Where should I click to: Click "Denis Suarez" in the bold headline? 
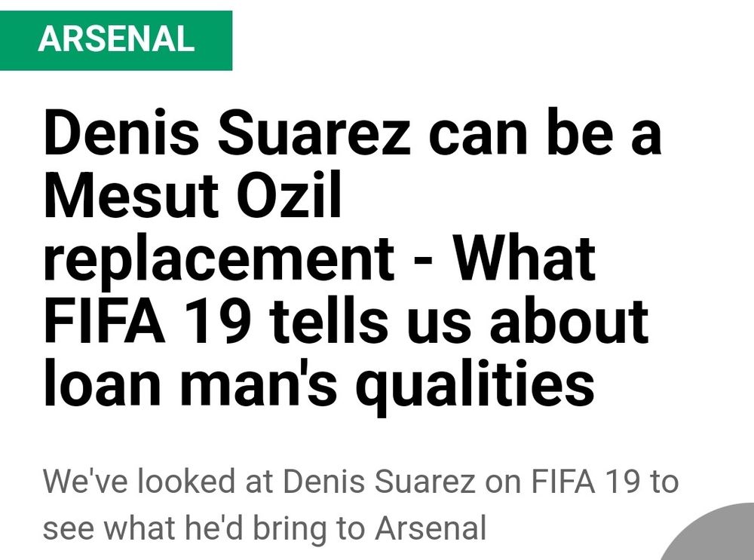click(x=227, y=136)
